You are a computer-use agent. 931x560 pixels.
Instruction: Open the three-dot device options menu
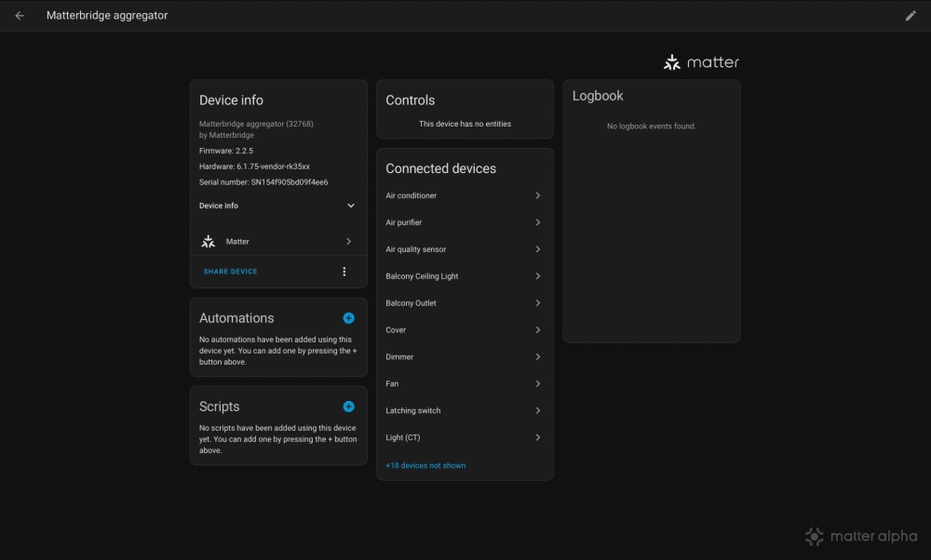pos(344,272)
